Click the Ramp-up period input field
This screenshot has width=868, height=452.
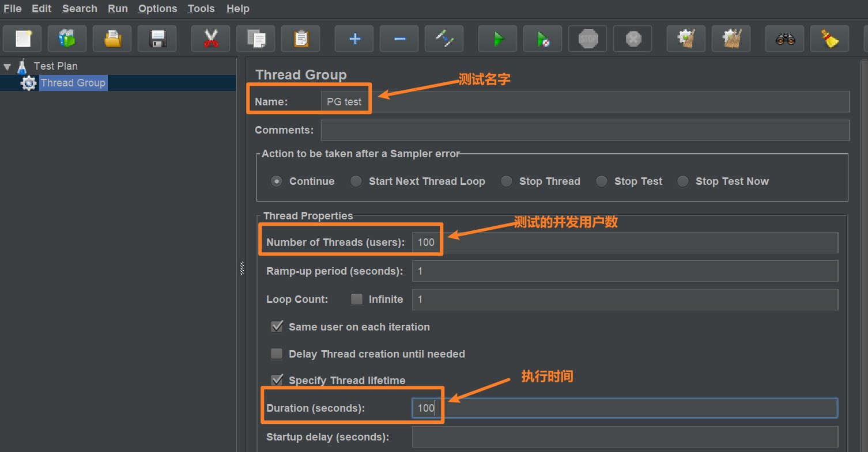(625, 271)
